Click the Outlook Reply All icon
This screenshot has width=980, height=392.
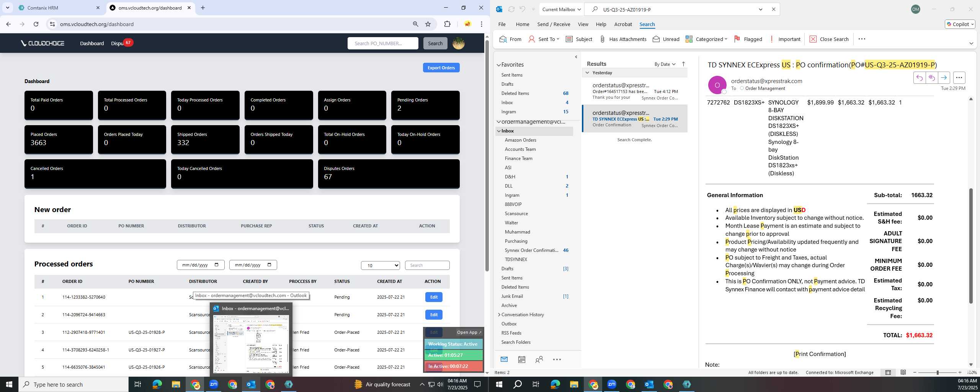coord(931,78)
